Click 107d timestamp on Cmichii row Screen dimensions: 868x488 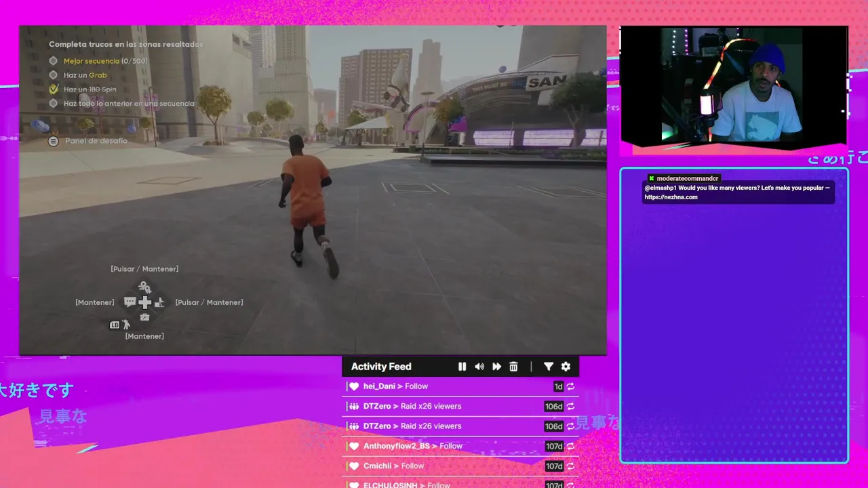(x=554, y=466)
